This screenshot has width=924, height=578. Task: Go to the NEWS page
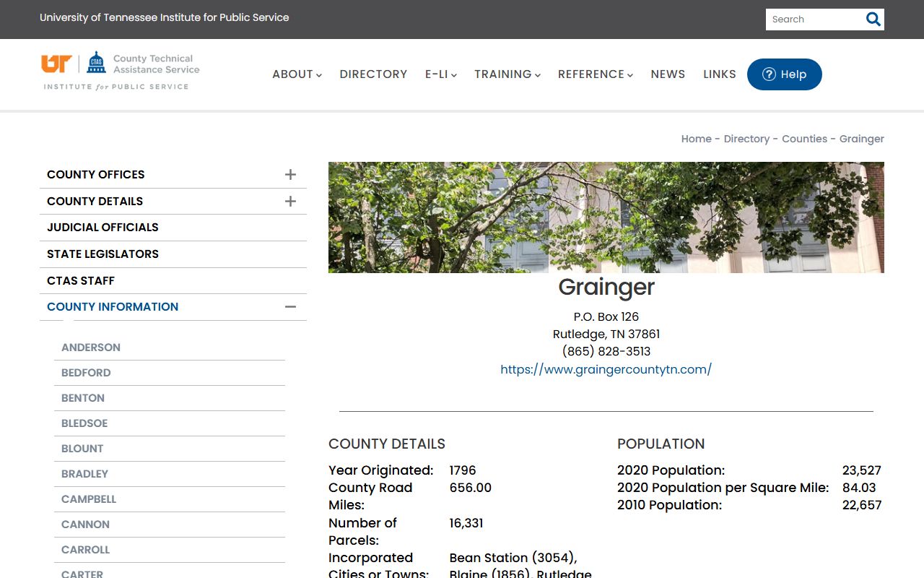coord(668,74)
